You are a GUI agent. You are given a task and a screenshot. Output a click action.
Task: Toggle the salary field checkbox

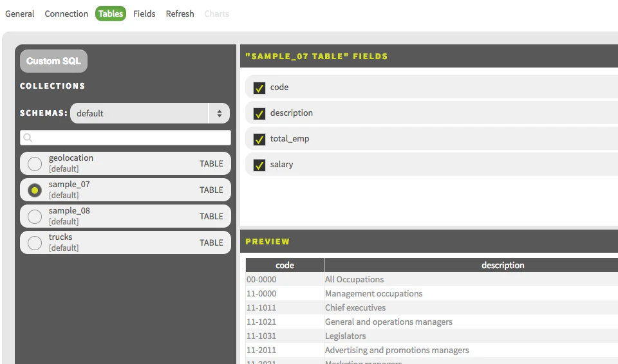click(259, 165)
